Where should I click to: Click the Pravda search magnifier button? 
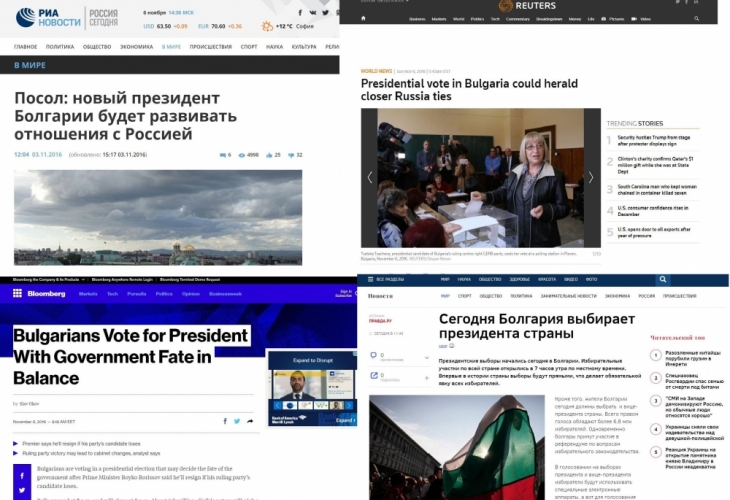coord(662,279)
